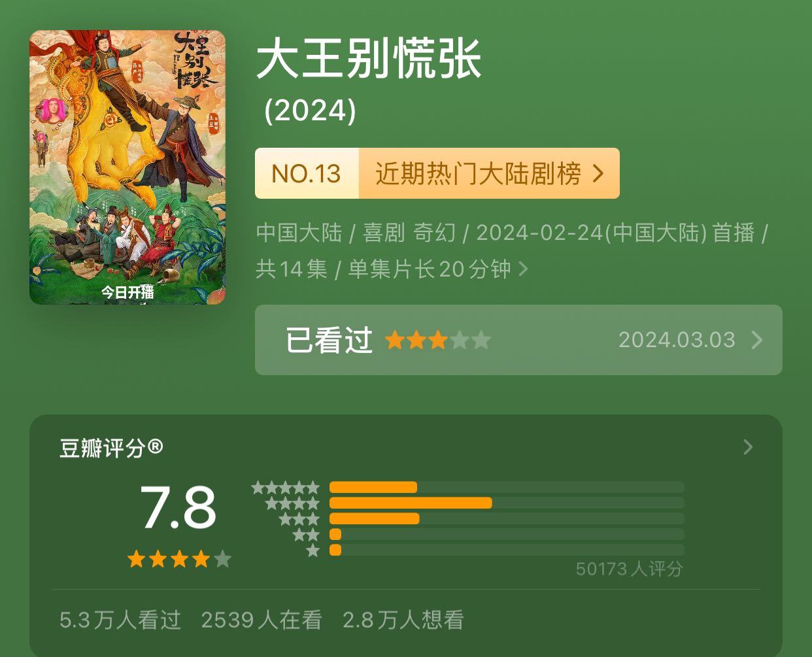Open the 已看过 watched status card
The height and width of the screenshot is (657, 812).
click(518, 340)
